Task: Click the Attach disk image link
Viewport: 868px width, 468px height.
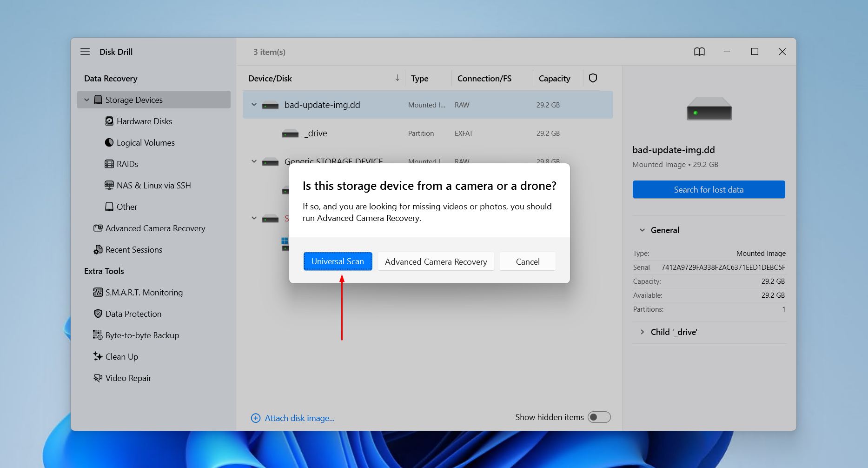Action: [299, 418]
